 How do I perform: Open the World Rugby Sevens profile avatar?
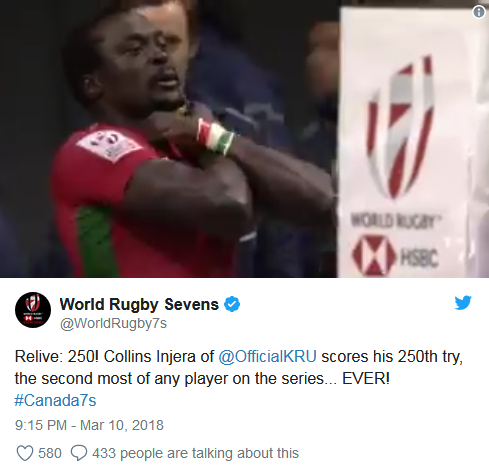33,310
